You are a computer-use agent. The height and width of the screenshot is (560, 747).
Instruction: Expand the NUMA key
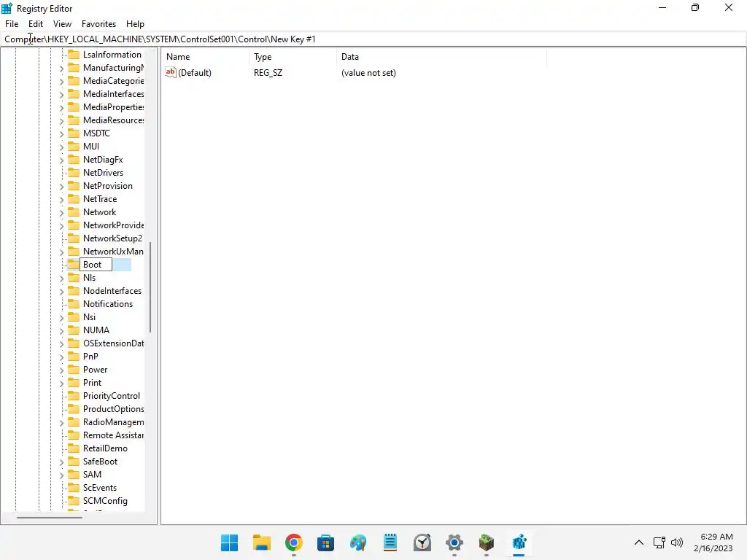point(61,330)
